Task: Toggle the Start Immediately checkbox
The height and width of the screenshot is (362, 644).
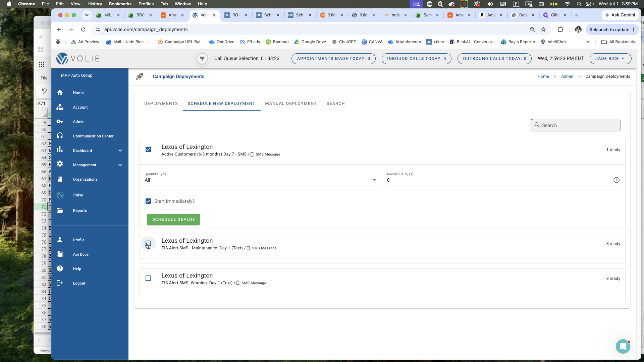Action: 148,201
